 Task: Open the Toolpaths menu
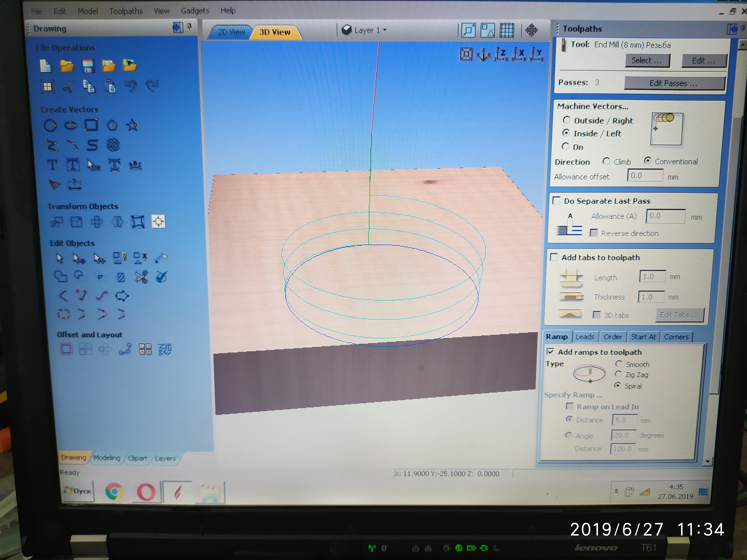tap(126, 11)
